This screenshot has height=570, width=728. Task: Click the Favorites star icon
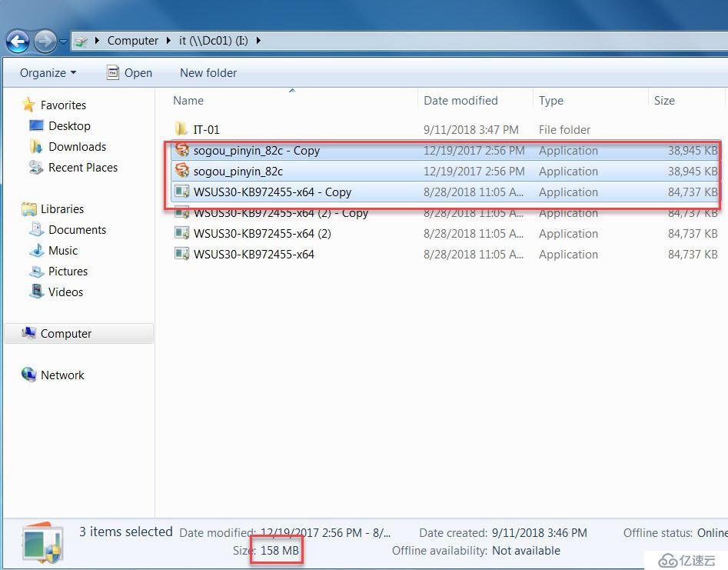point(28,105)
